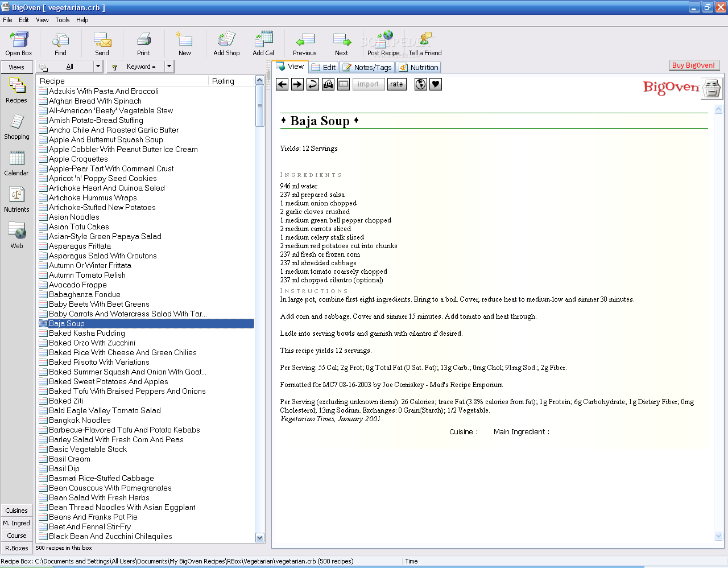Send the recipe with the Send icon
The width and height of the screenshot is (728, 568).
point(102,43)
